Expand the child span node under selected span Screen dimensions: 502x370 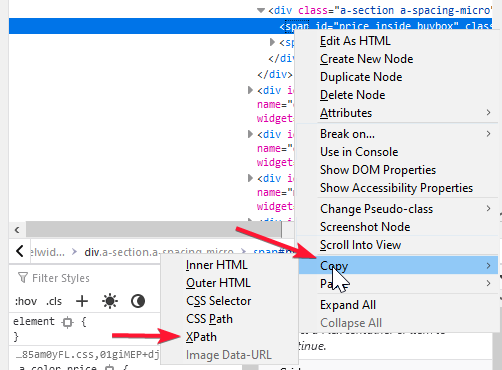pyautogui.click(x=272, y=42)
